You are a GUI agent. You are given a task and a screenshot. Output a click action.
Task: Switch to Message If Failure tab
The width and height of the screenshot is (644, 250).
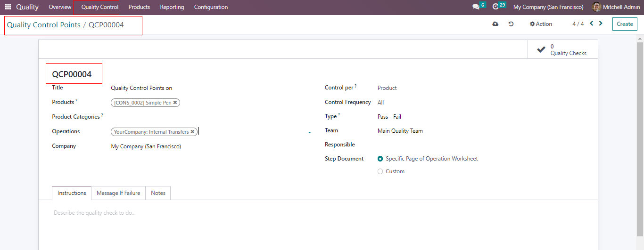tap(118, 193)
